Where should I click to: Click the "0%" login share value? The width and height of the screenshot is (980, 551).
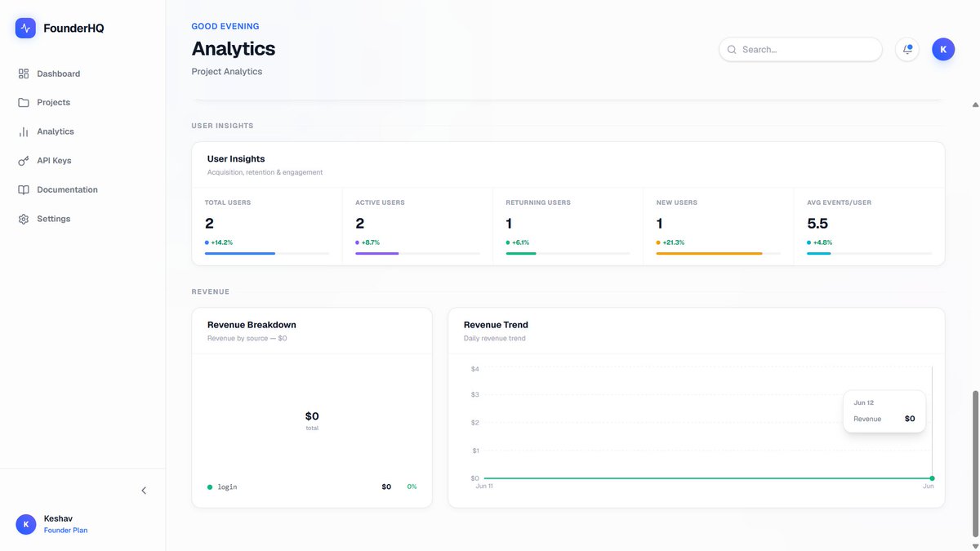coord(412,487)
